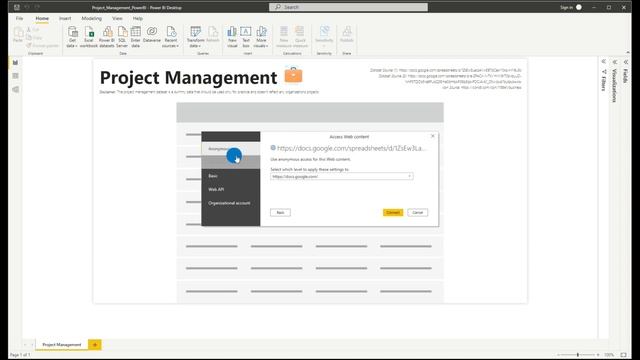Click the briefcase image on the report
This screenshot has height=360, width=640.
pyautogui.click(x=293, y=75)
